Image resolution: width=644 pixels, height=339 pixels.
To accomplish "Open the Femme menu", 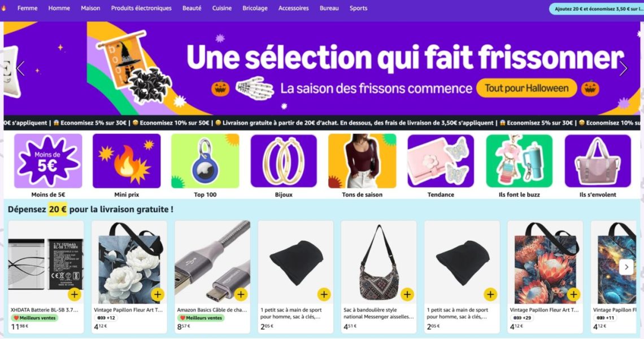I will point(28,8).
